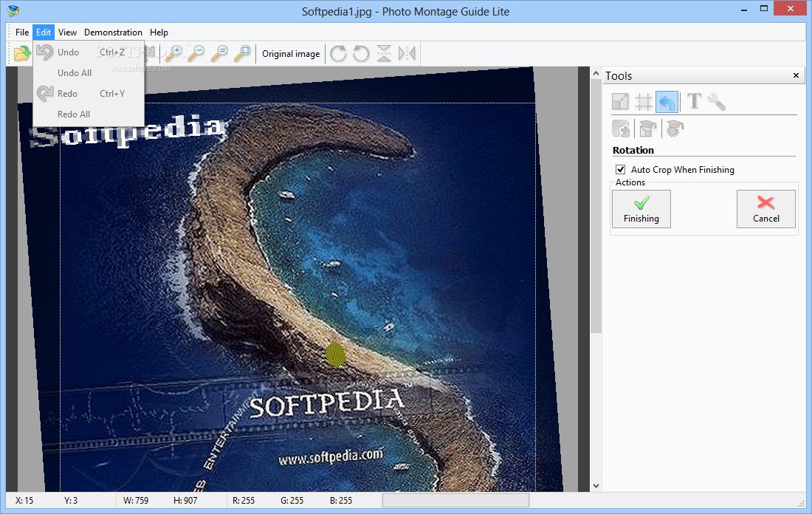Click the status bar progress bar
Image resolution: width=812 pixels, height=514 pixels.
tap(455, 500)
